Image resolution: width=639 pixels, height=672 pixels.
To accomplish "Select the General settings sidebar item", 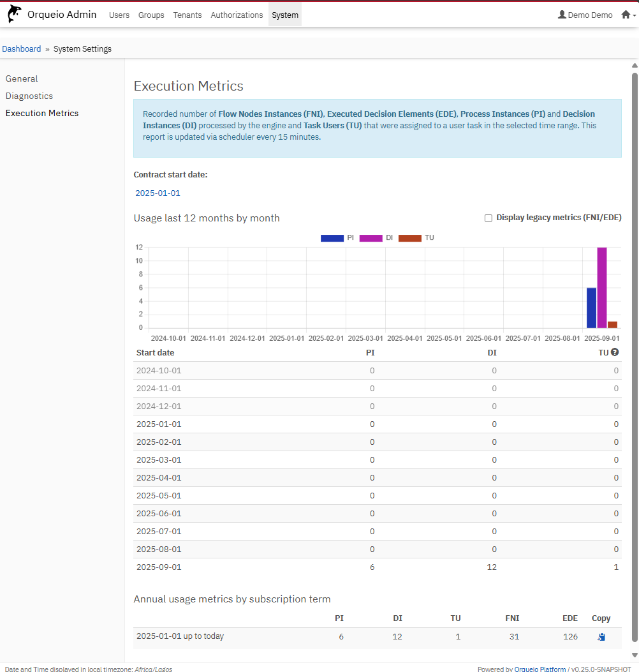I will (x=22, y=78).
